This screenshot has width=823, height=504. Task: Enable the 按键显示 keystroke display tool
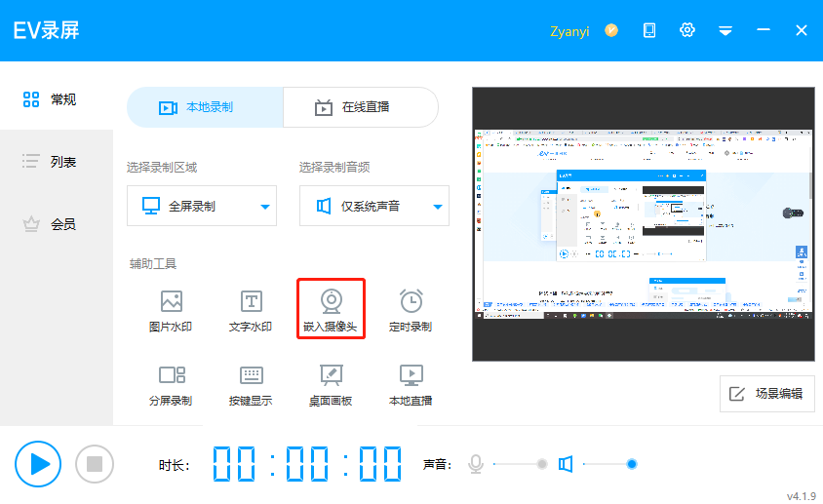point(251,385)
